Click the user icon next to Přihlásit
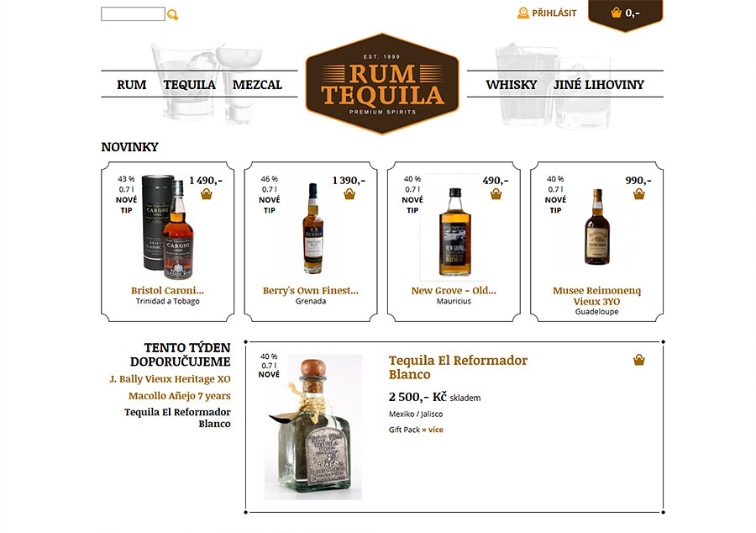The height and width of the screenshot is (533, 756). click(x=522, y=13)
